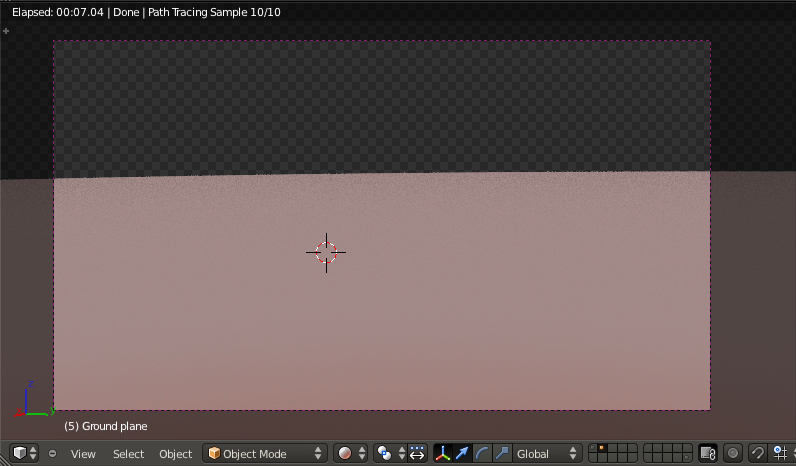The height and width of the screenshot is (466, 796).
Task: Switch to layer 6 in second grid
Action: point(648,449)
